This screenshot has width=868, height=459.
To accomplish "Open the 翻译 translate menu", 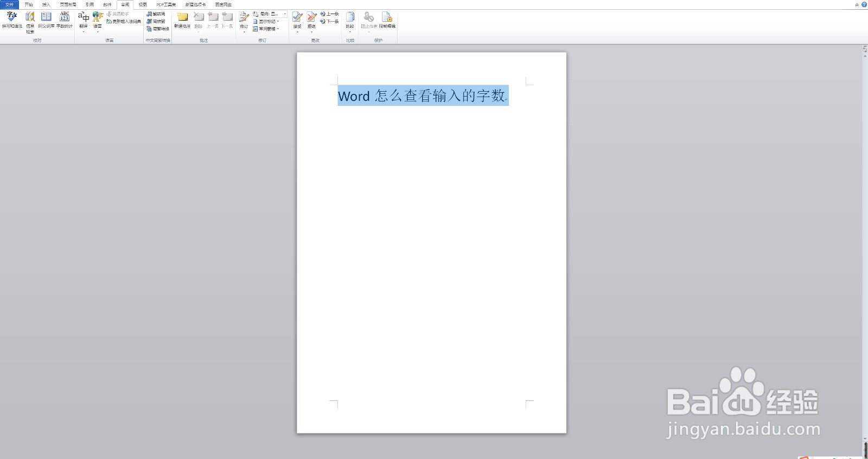I will pos(84,22).
